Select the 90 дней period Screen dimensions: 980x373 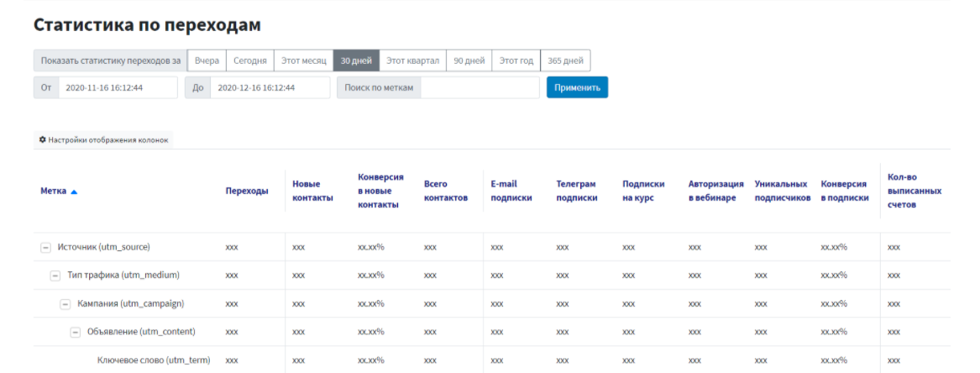469,60
